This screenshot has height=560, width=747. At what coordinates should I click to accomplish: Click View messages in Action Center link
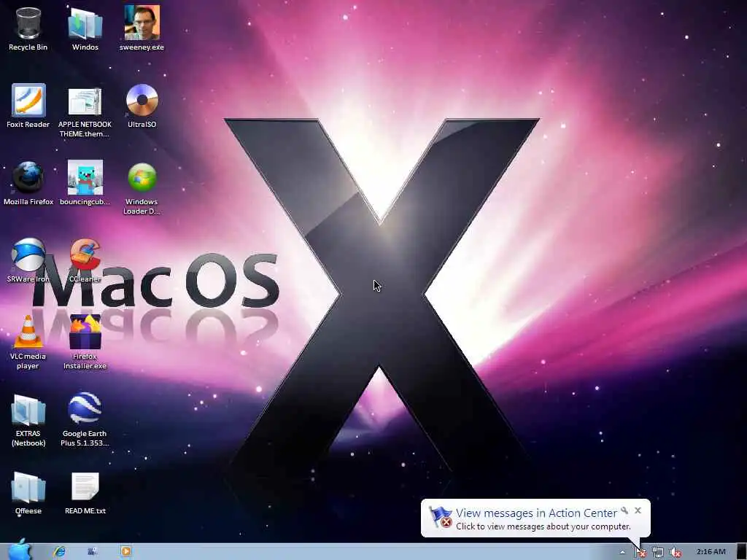tap(536, 513)
